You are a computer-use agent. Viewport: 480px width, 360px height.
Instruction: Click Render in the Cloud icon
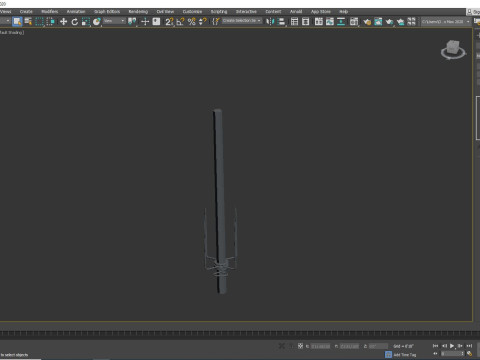(400, 22)
